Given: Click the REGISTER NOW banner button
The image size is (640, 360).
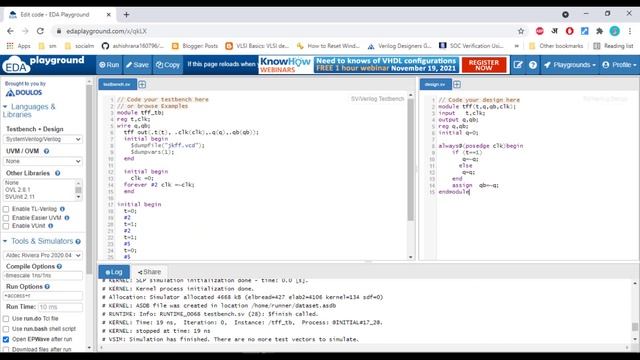Looking at the screenshot, I should tap(484, 65).
